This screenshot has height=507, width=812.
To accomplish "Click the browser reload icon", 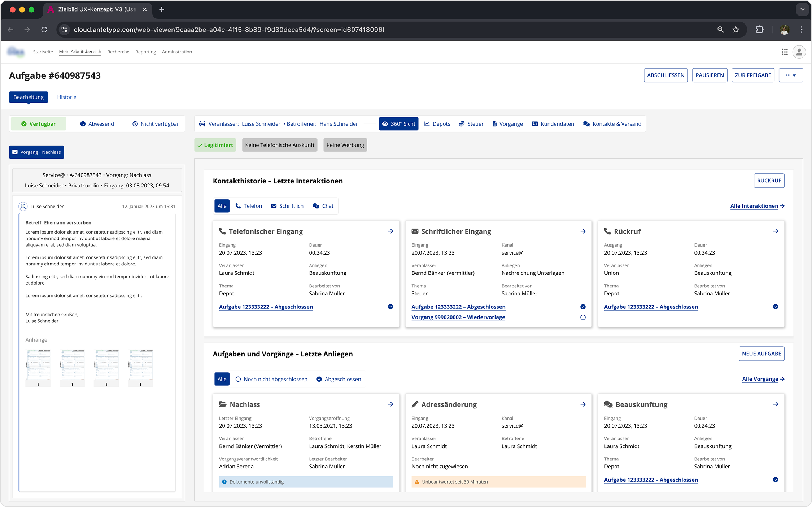I will pos(44,30).
